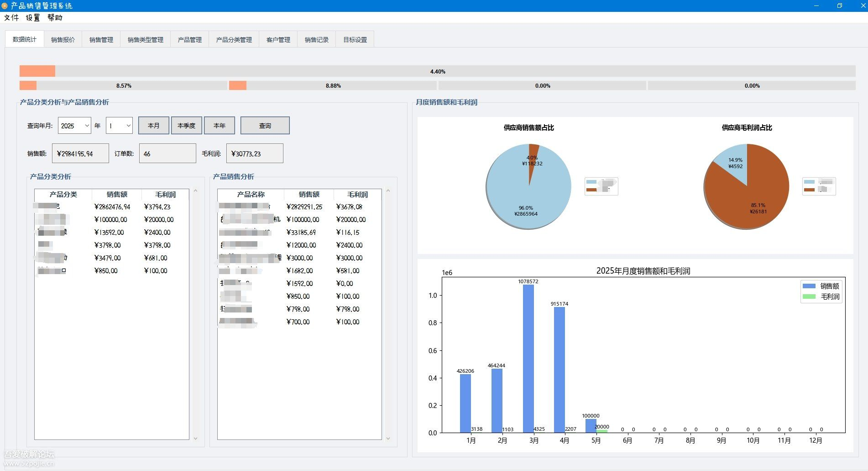The height and width of the screenshot is (471, 868).
Task: Open the 目标设置 tab
Action: coord(355,40)
